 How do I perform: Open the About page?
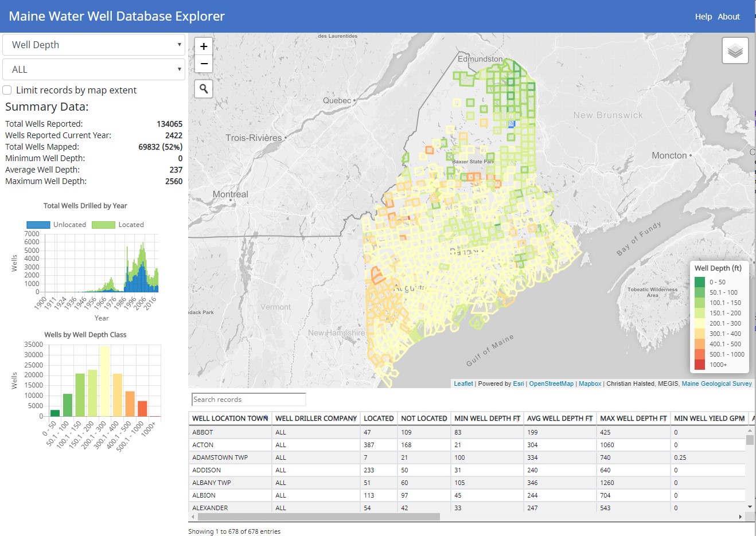point(728,17)
